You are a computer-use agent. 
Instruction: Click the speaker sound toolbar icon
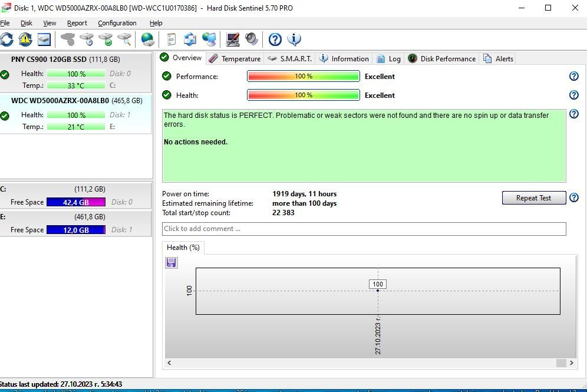click(252, 39)
